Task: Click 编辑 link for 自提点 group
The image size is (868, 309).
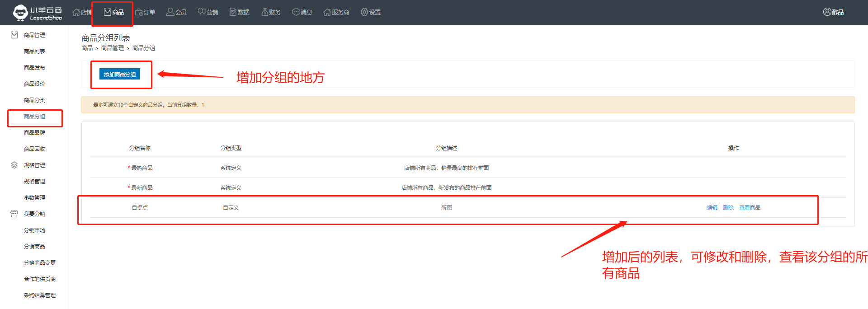Action: (x=712, y=208)
